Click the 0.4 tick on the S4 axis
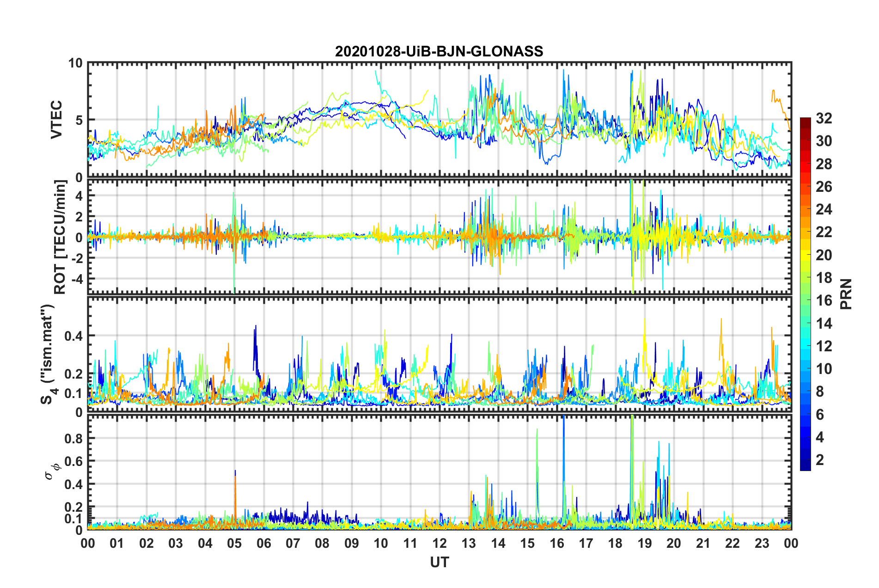Image resolution: width=879 pixels, height=588 pixels. pyautogui.click(x=73, y=336)
